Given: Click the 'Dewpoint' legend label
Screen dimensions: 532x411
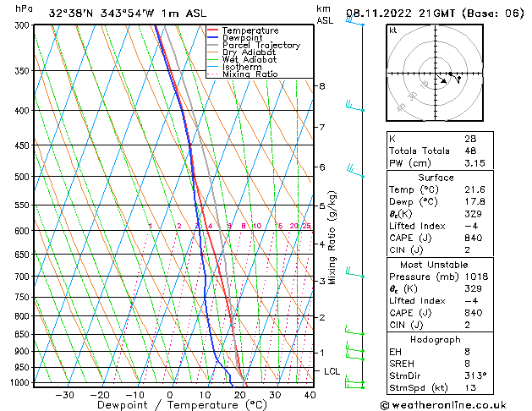Looking at the screenshot, I should pyautogui.click(x=242, y=38).
